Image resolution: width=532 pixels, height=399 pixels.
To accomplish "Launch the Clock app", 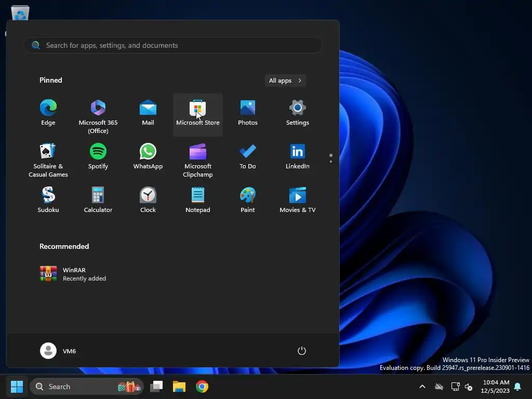I will pos(148,201).
